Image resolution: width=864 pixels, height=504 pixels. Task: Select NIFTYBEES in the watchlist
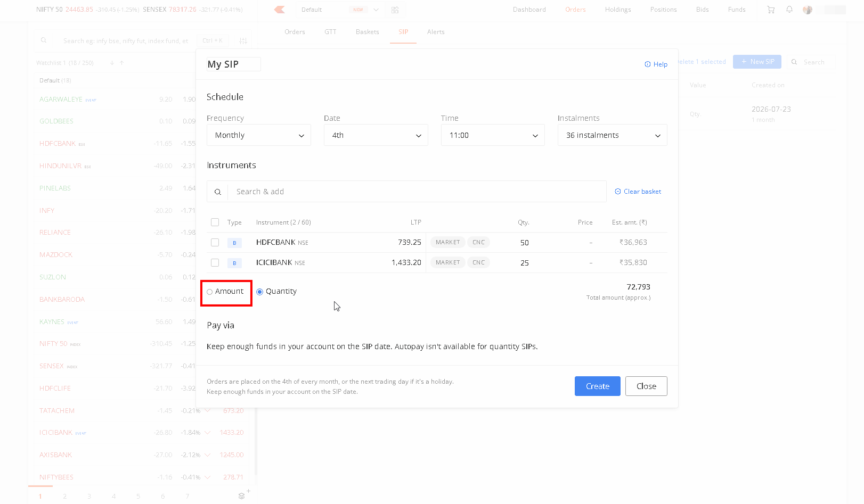coord(56,477)
